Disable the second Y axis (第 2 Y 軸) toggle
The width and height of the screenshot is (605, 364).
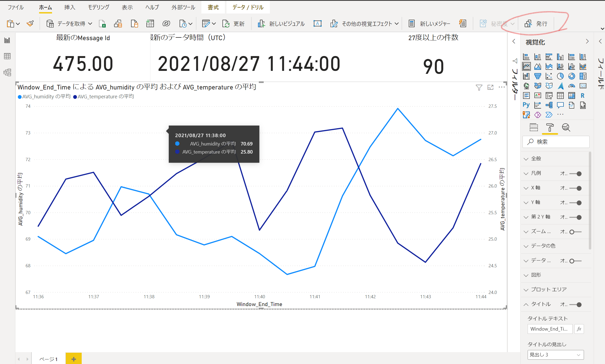point(576,217)
